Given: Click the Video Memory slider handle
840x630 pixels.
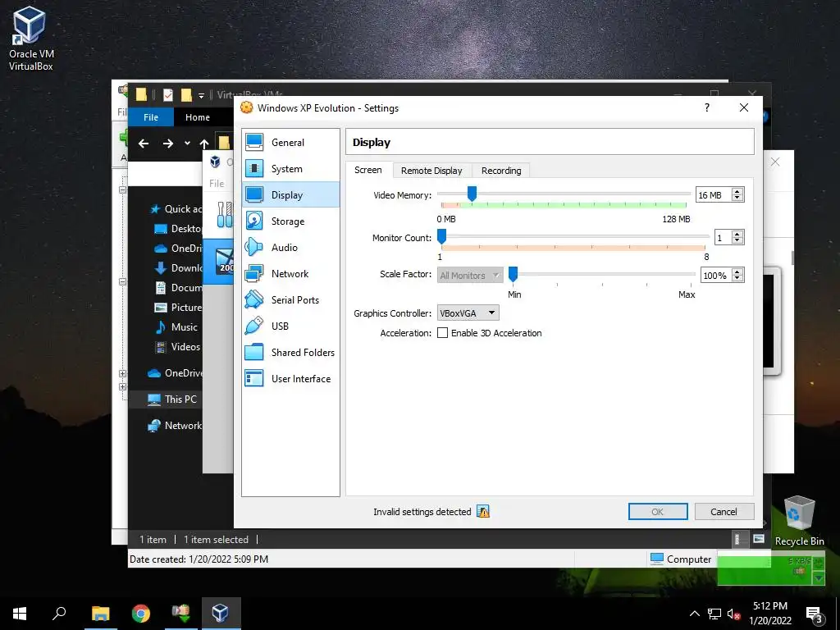Looking at the screenshot, I should (472, 194).
